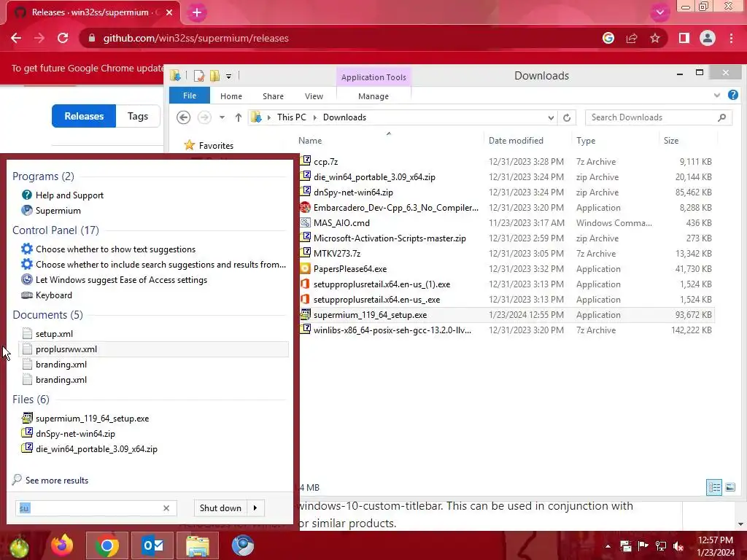Image resolution: width=747 pixels, height=560 pixels.
Task: Open the Manage ribbon tab
Action: pyautogui.click(x=373, y=96)
